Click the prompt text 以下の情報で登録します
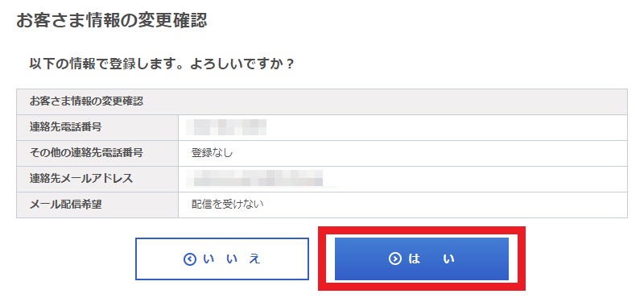Viewport: 644px width, 298px height. (x=103, y=64)
